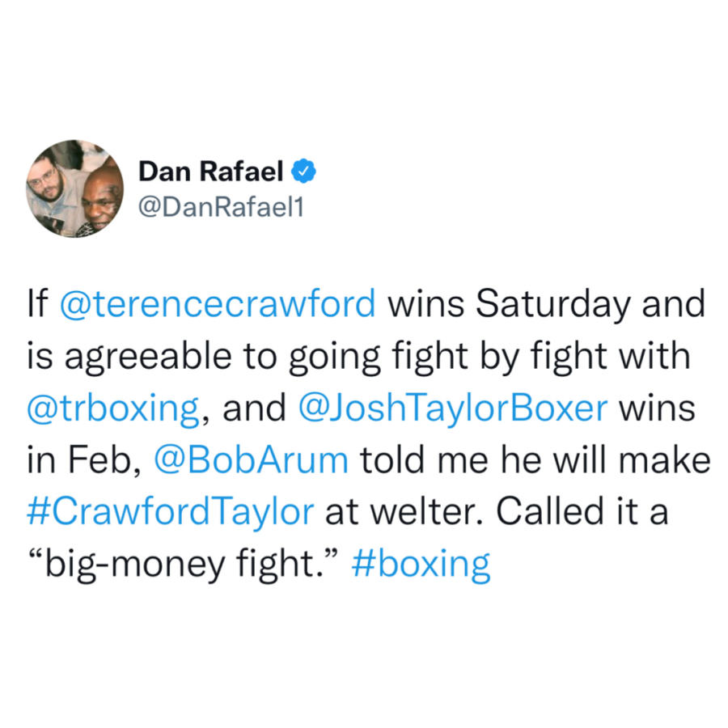Open the #CrawfordTaylor hashtag
Screen dimensions: 728x728
tap(171, 513)
